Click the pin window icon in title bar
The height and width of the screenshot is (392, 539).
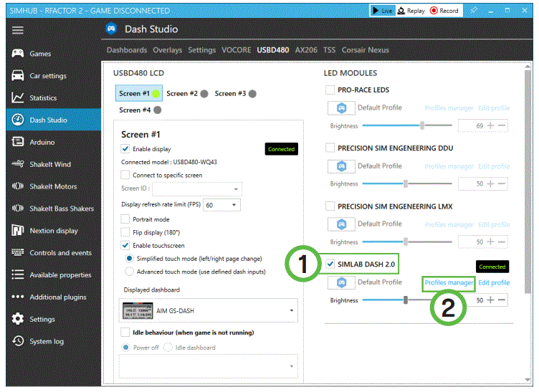474,10
